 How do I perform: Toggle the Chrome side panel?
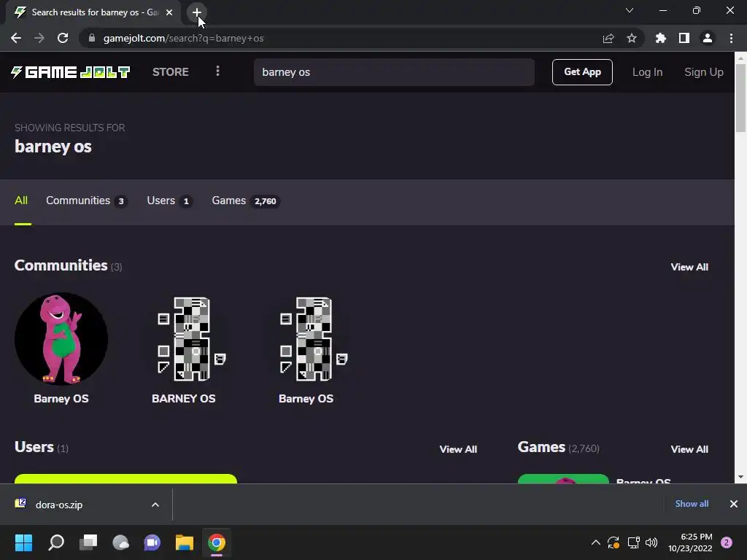tap(684, 38)
